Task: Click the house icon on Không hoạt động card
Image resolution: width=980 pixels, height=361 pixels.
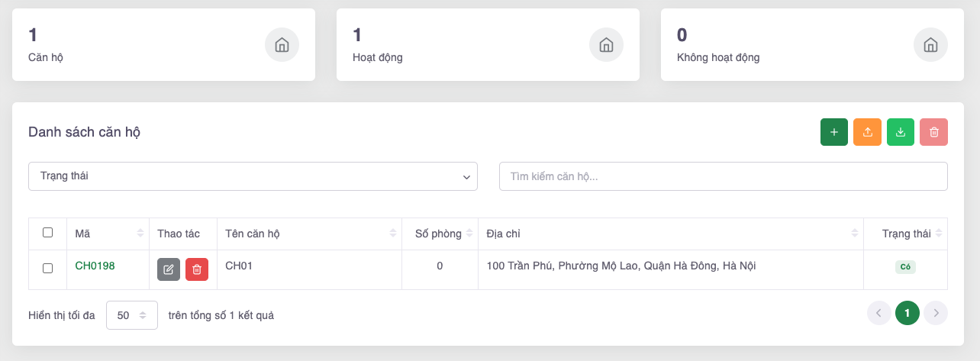Action: click(930, 45)
